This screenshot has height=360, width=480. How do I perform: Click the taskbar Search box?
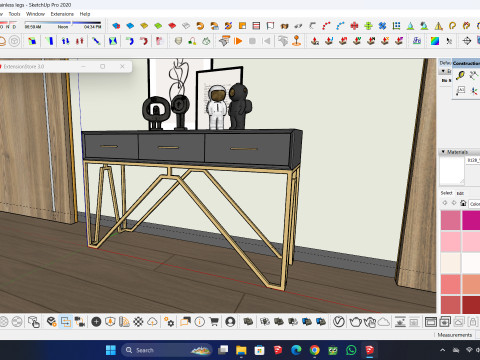click(x=167, y=350)
